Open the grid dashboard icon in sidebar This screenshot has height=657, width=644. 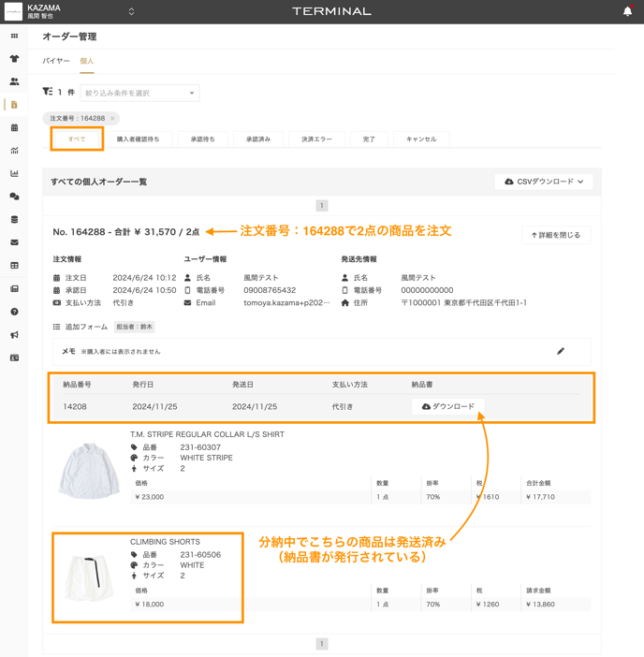pos(14,36)
